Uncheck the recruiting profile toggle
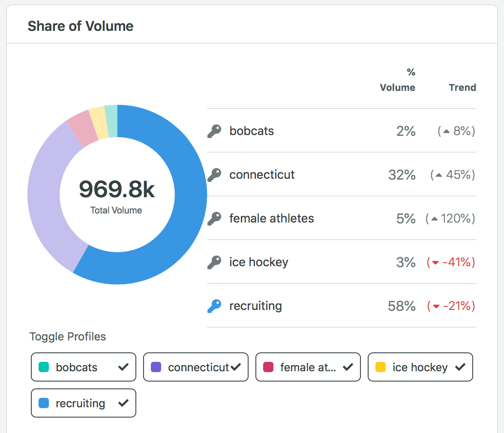The width and height of the screenshot is (504, 433). [x=84, y=403]
